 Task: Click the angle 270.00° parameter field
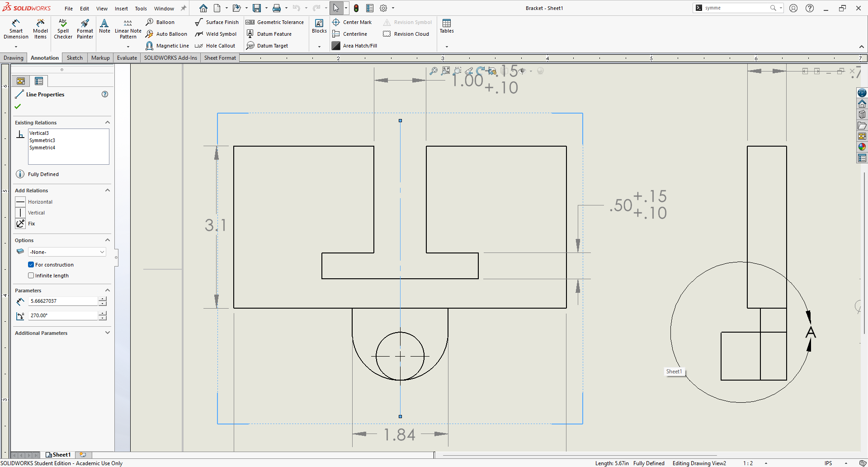(x=63, y=315)
